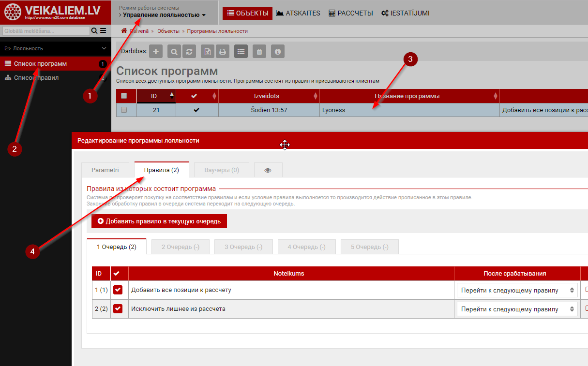Click the trash delete icon in toolbar
588x366 pixels.
(x=259, y=51)
